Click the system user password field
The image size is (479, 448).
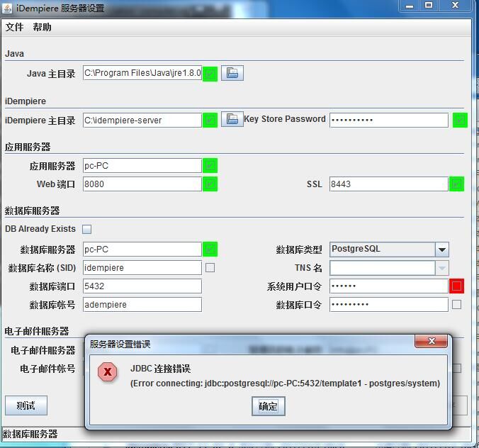[389, 286]
